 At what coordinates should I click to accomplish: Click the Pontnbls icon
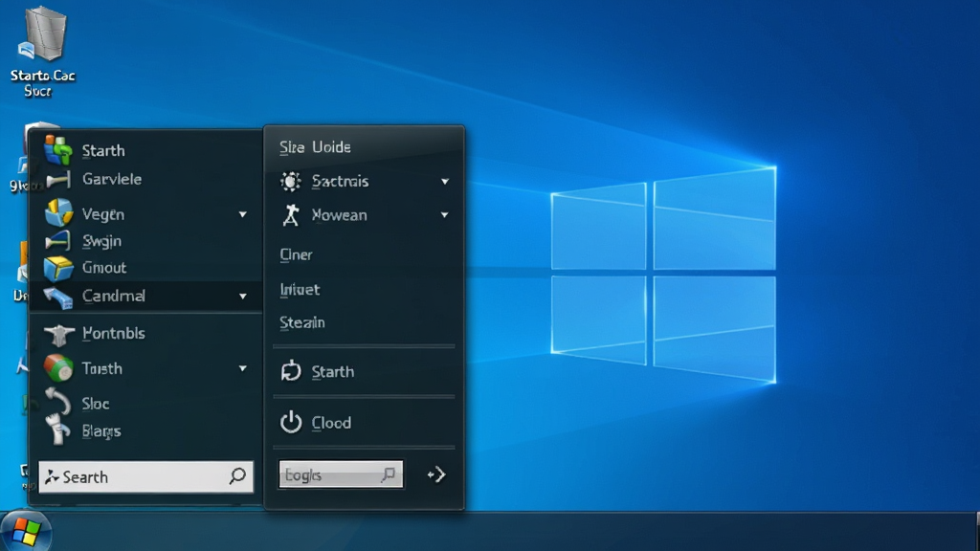(x=59, y=334)
